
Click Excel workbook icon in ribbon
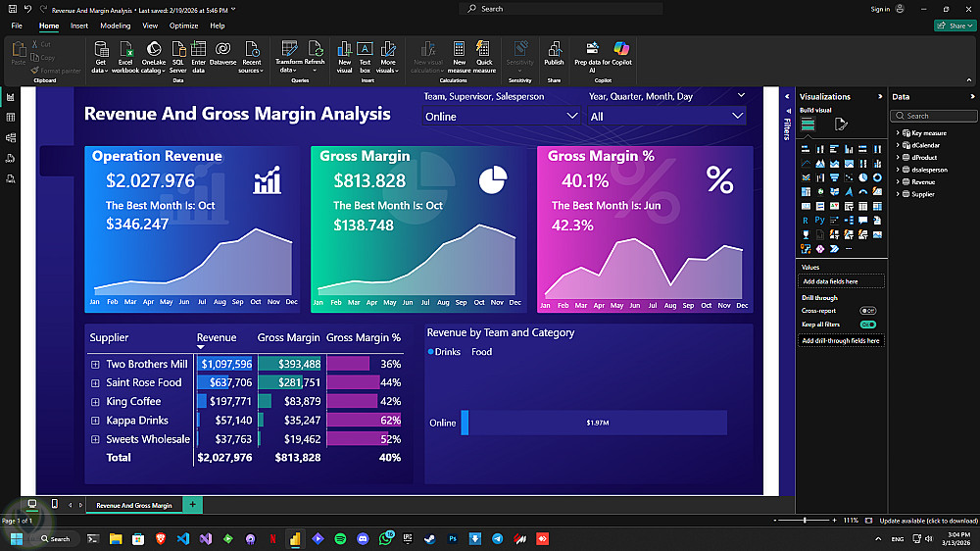[x=125, y=57]
